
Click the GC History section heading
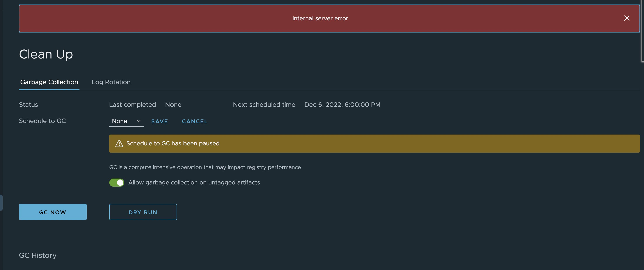tap(37, 255)
